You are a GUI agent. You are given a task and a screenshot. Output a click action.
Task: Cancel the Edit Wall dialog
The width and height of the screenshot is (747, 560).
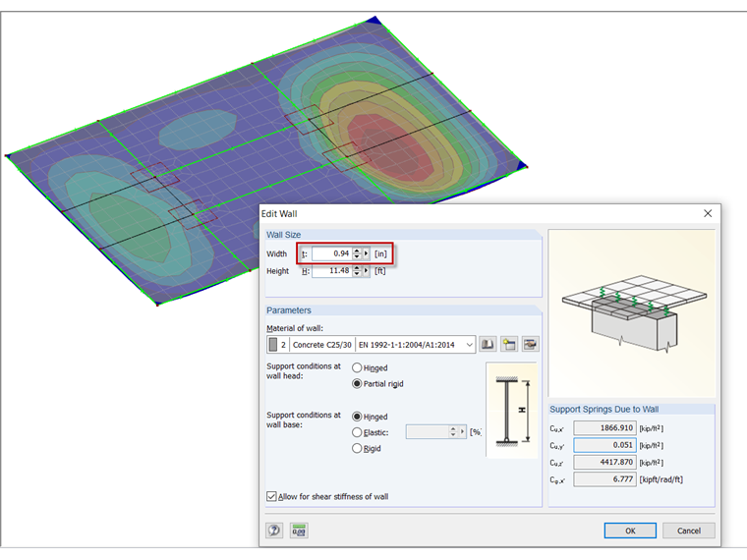point(688,531)
